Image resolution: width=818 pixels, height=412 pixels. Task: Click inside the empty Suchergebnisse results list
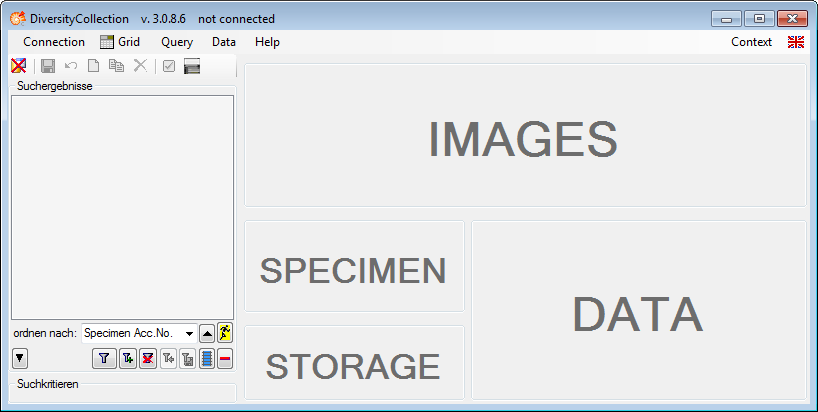pos(123,206)
